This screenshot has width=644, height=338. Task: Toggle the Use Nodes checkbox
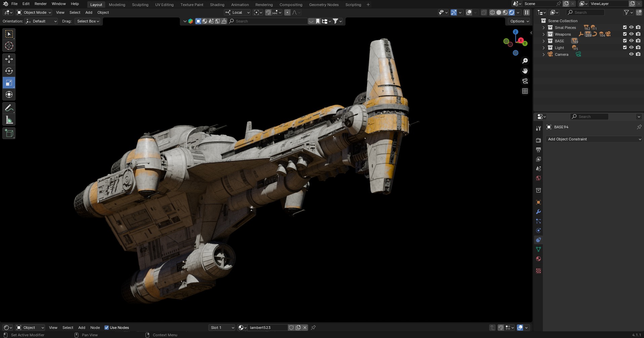click(107, 328)
